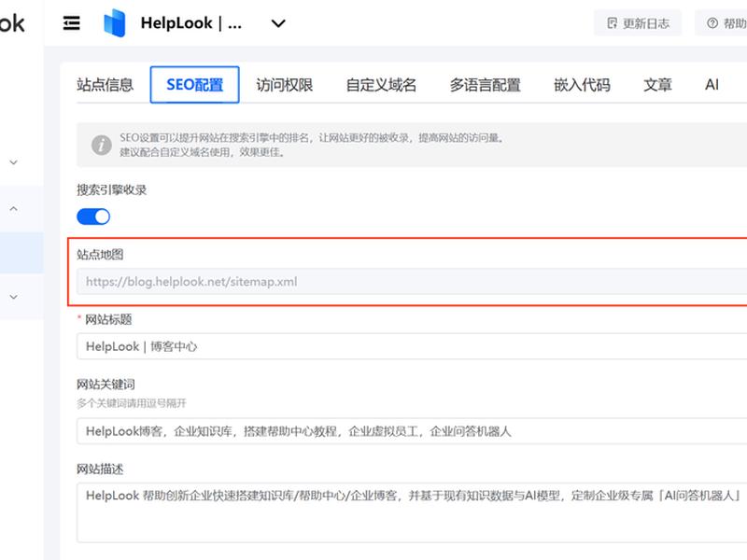The image size is (747, 560).
Task: Click the blue HelpLook logo icon
Action: click(x=114, y=22)
